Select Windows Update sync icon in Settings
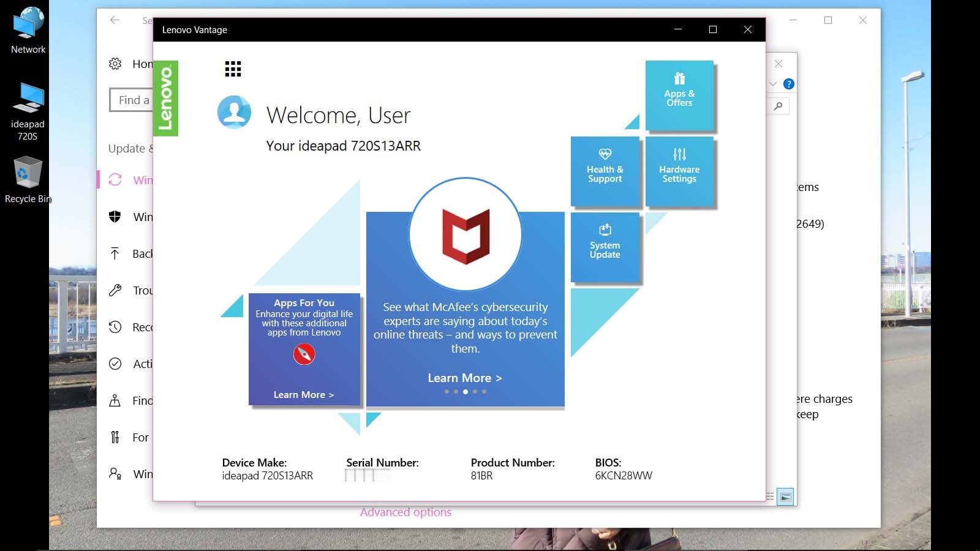 tap(115, 179)
